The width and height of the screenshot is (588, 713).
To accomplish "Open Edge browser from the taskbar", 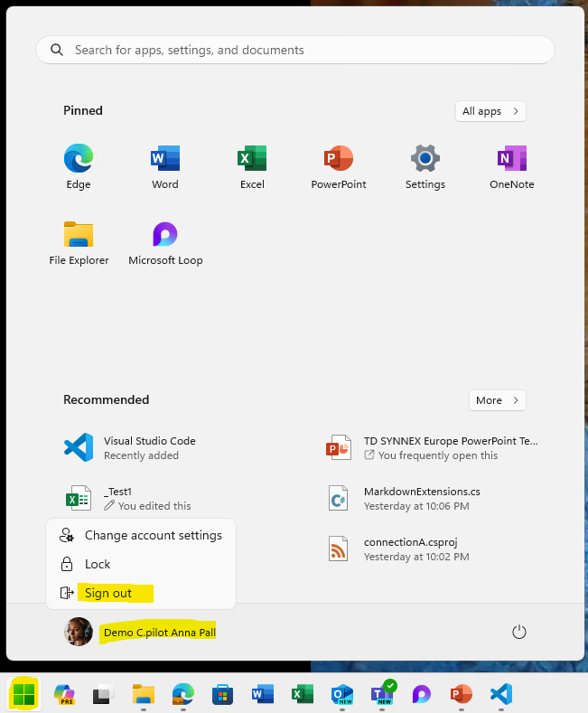I will coord(183,694).
